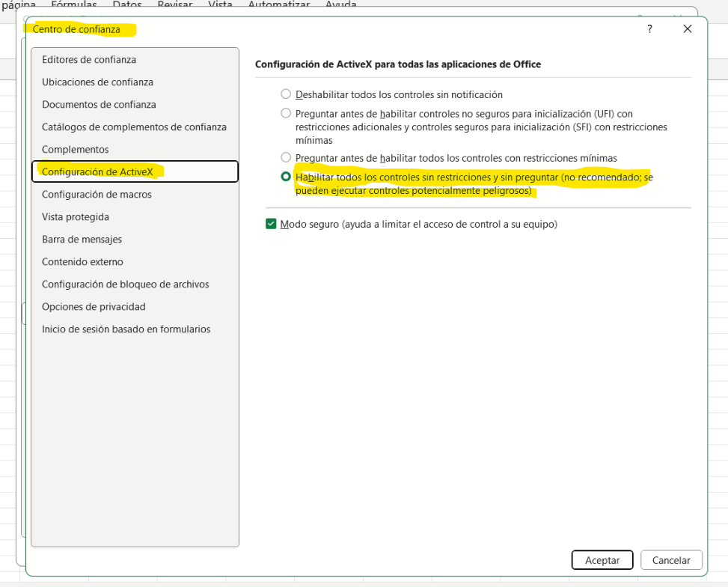Show Opciones de privacidad

(x=135, y=307)
